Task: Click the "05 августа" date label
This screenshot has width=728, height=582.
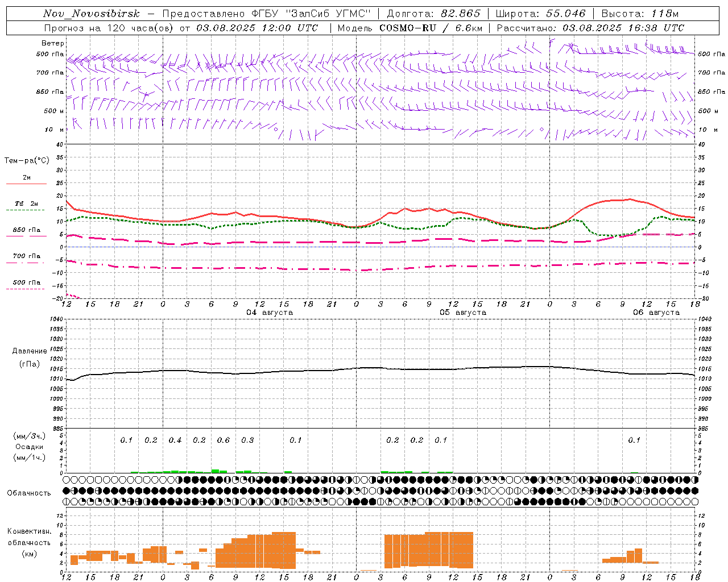Action: (x=463, y=313)
